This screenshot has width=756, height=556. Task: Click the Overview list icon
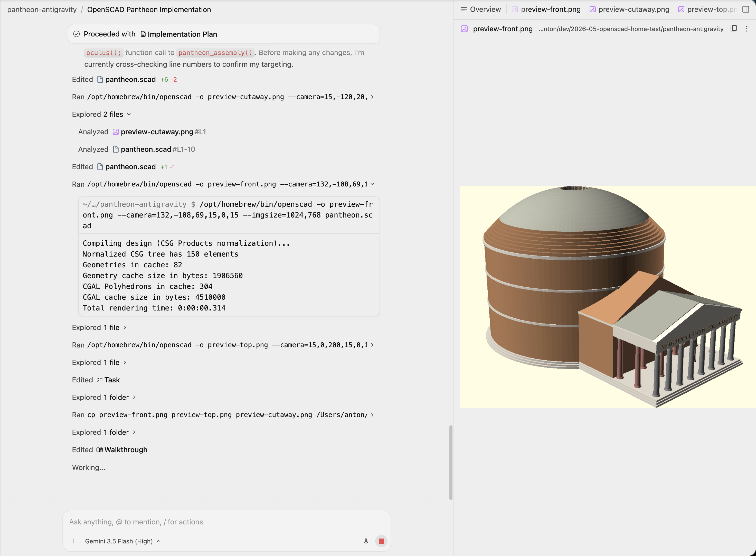[x=464, y=10]
